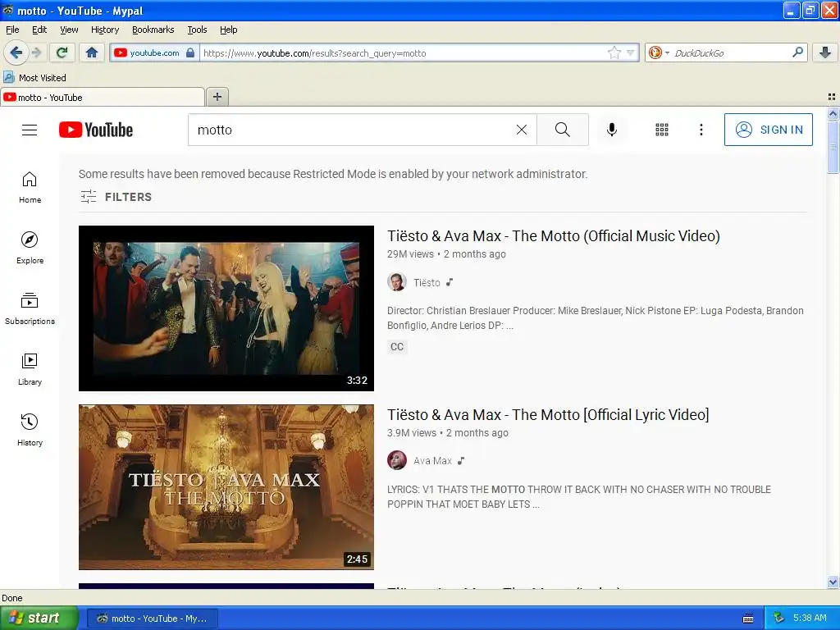The width and height of the screenshot is (840, 630).
Task: Open the View menu
Action: pos(69,30)
